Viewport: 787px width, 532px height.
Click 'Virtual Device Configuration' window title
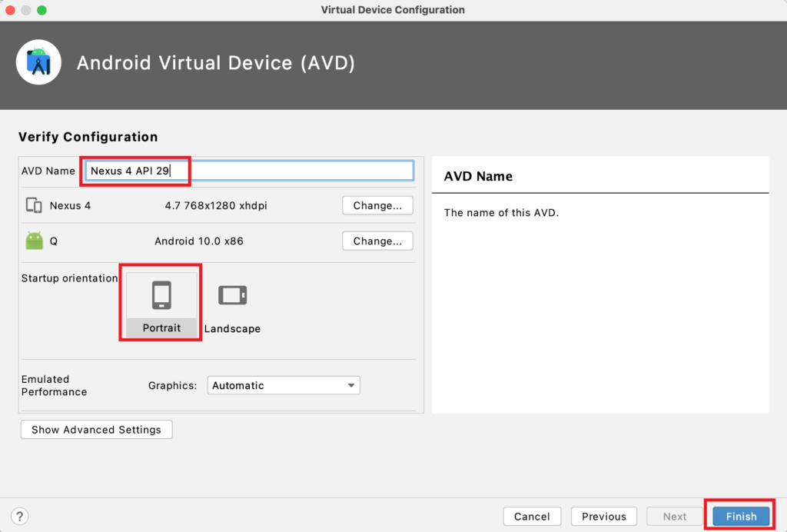393,10
